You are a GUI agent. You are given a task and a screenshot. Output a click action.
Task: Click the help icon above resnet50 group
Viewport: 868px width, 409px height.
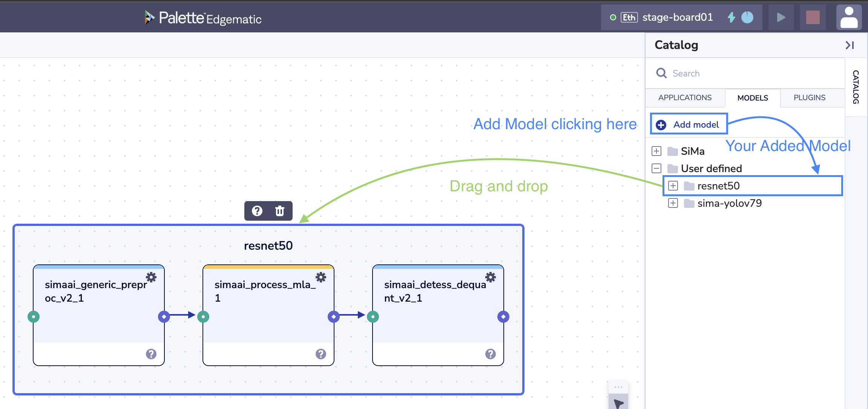257,211
